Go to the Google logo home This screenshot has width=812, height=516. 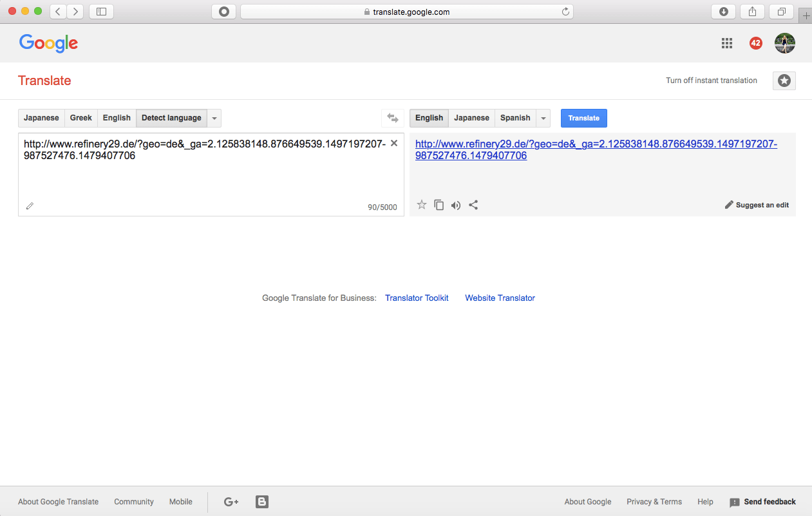48,43
